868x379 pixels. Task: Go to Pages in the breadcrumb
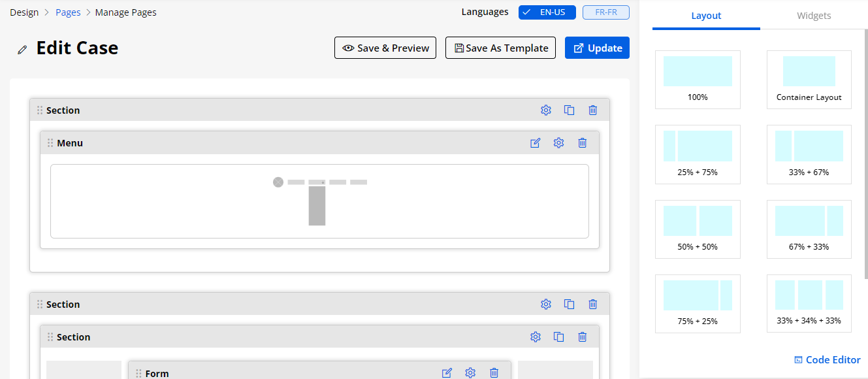(x=69, y=12)
